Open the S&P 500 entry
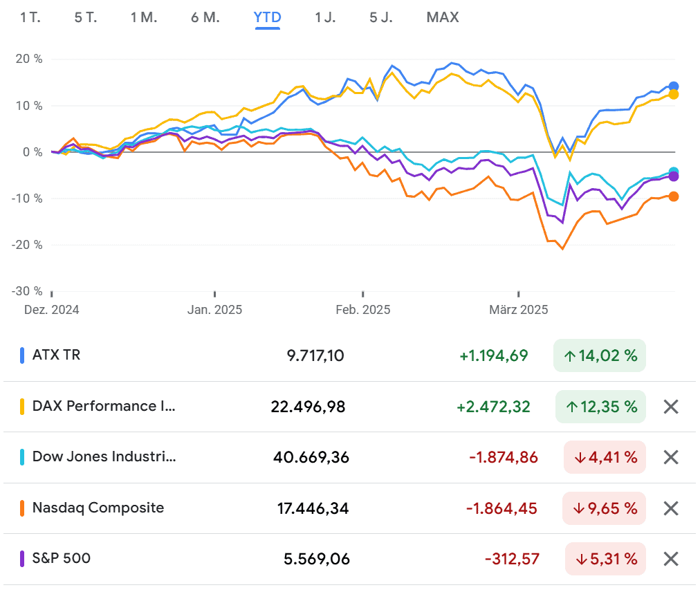The height and width of the screenshot is (592, 700). tap(62, 558)
